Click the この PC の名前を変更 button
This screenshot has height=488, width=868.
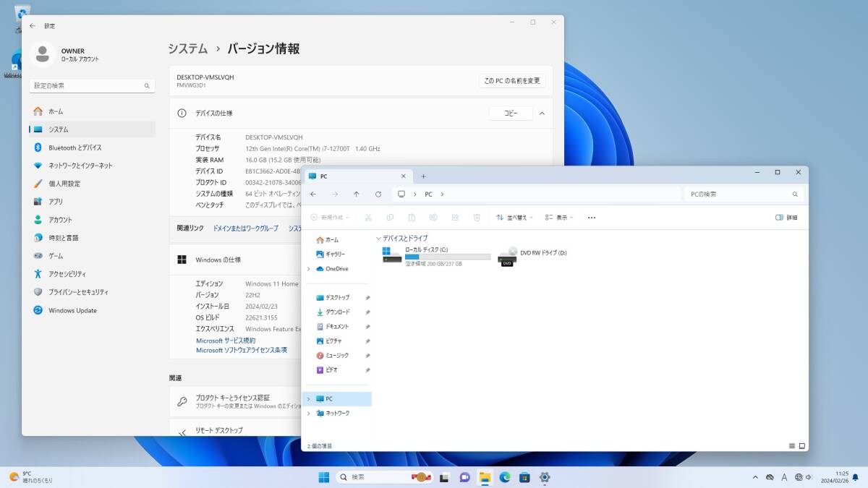pos(511,81)
